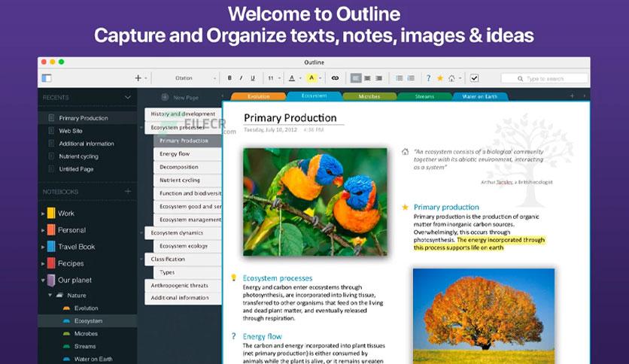
Task: Insert a checkbox to-do item
Action: point(474,78)
